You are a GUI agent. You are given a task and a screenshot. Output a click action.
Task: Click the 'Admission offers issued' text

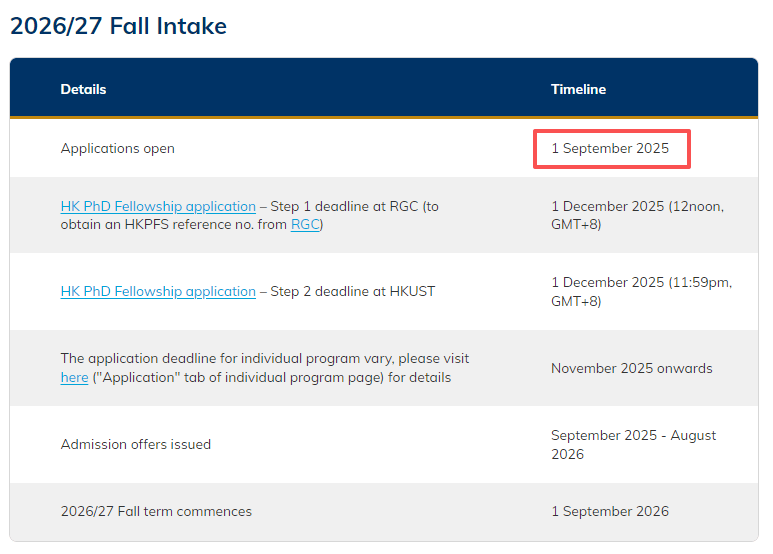[x=135, y=444]
